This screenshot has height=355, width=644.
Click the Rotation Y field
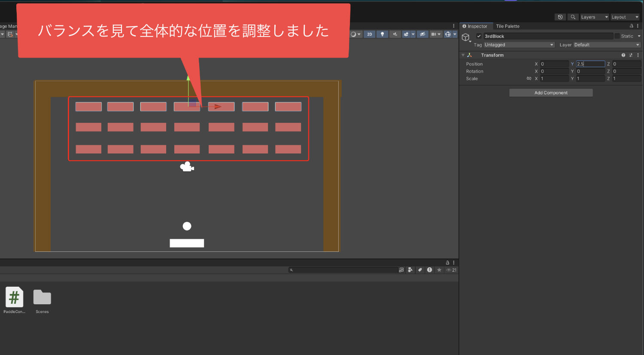[x=590, y=71]
